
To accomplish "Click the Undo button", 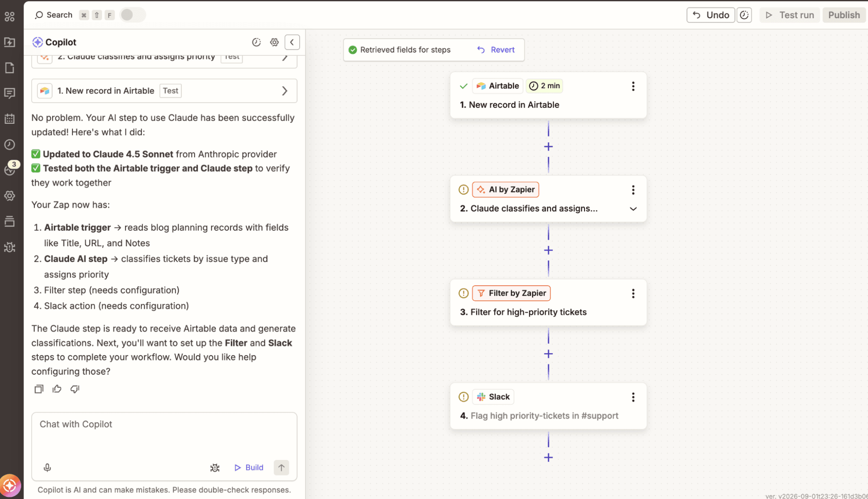I will [x=711, y=15].
